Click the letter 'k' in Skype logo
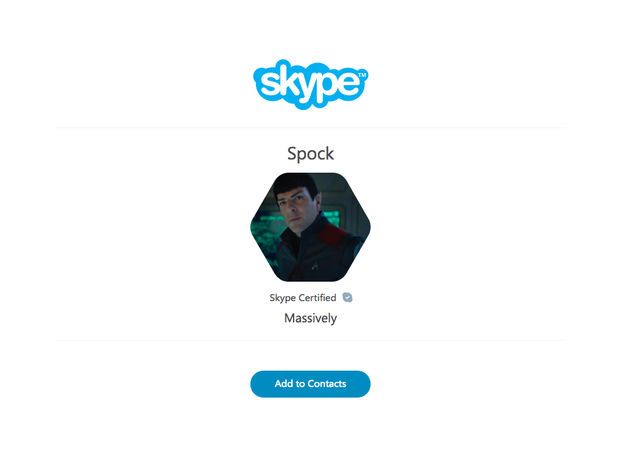This screenshot has width=625, height=469. (x=289, y=81)
